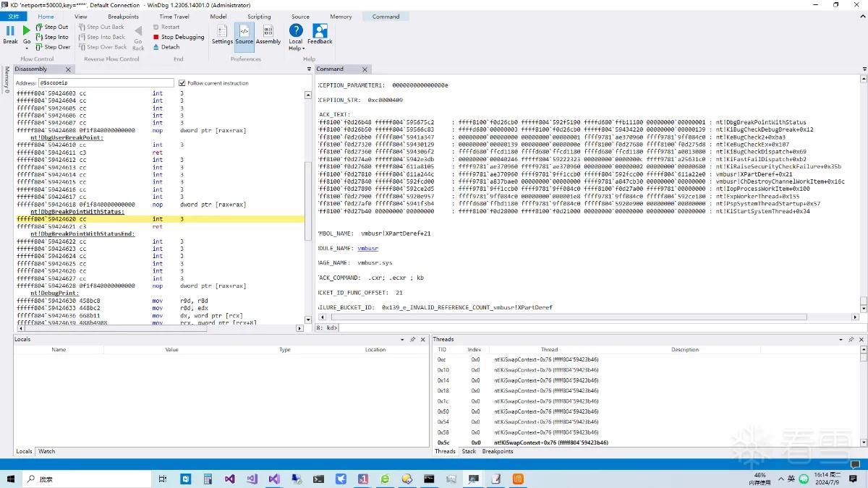Click the vmbusr module name link
The height and width of the screenshot is (488, 868).
(367, 248)
